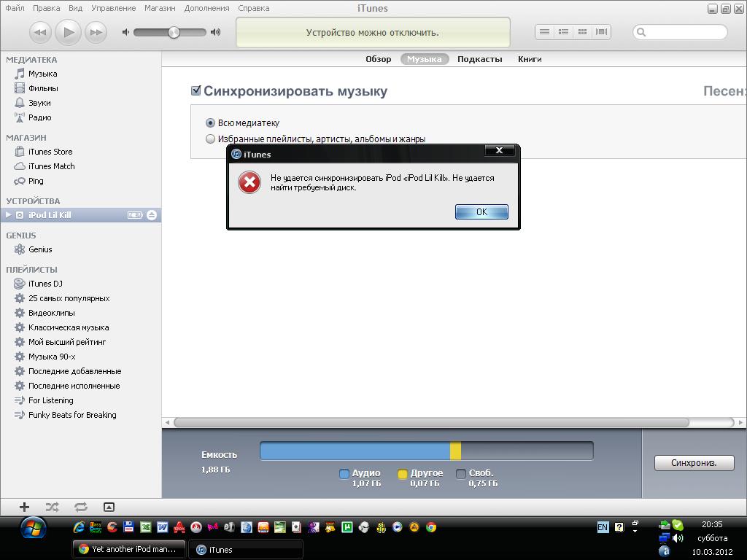Open the Вид menu
The width and height of the screenshot is (747, 560).
pyautogui.click(x=75, y=8)
